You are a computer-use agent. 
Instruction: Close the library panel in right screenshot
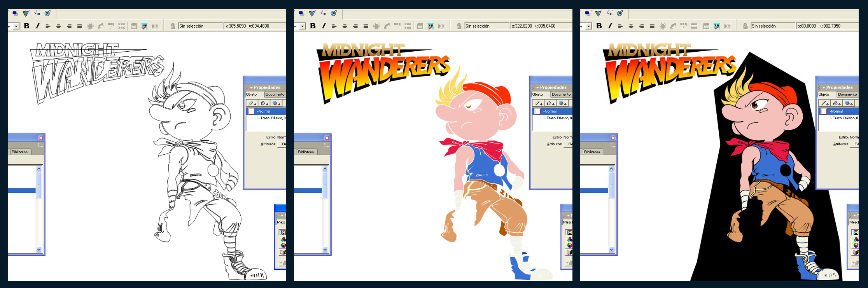(x=613, y=138)
